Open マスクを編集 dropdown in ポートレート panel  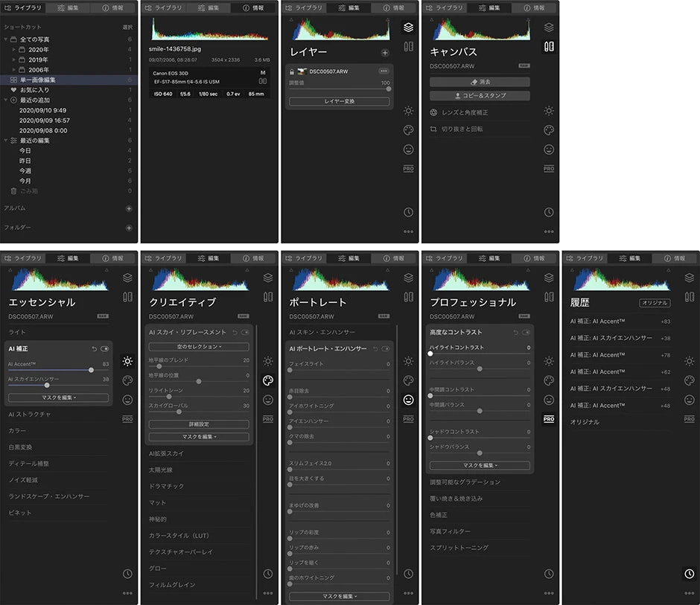pos(340,596)
